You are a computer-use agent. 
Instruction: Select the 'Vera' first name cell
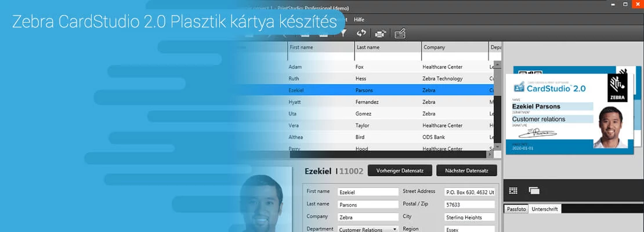coord(293,126)
